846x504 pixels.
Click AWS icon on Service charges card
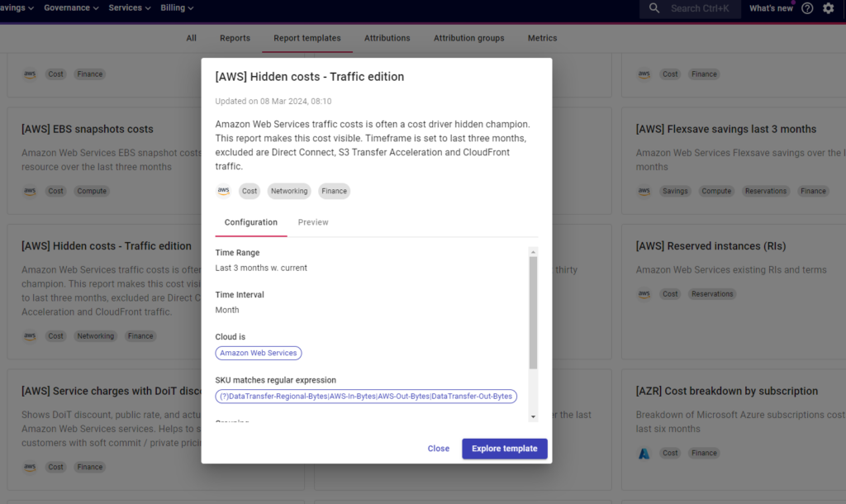click(30, 467)
